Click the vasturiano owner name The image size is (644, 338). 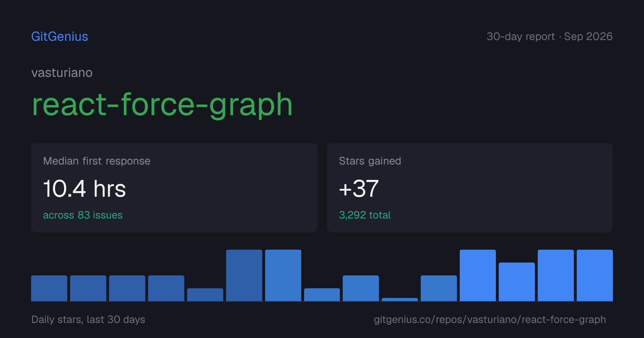[x=62, y=73]
